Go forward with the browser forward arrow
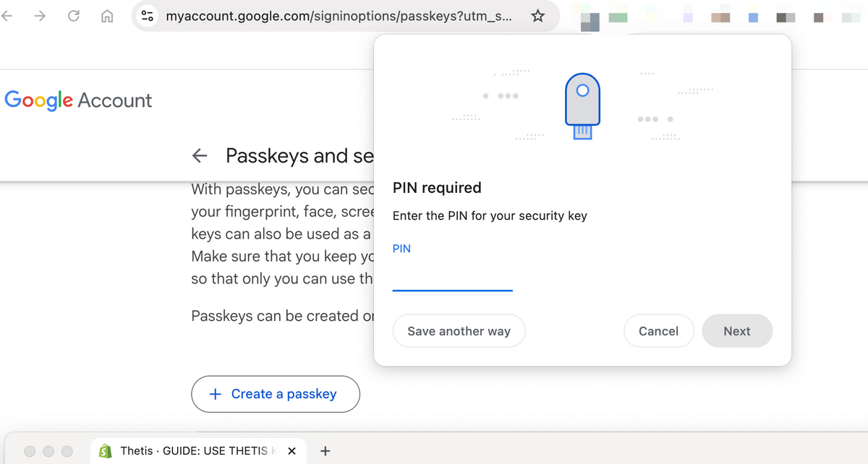The width and height of the screenshot is (868, 464). (41, 16)
